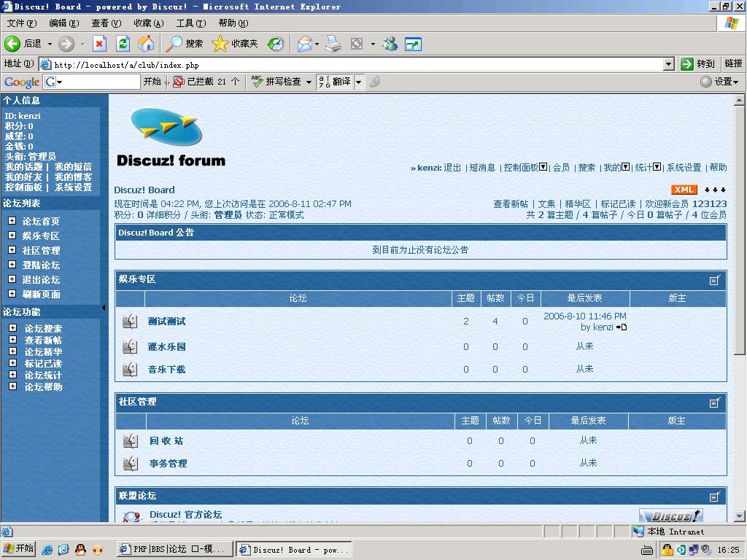Switch to PHP BBS taskbar window
The height and width of the screenshot is (560, 747).
click(174, 549)
